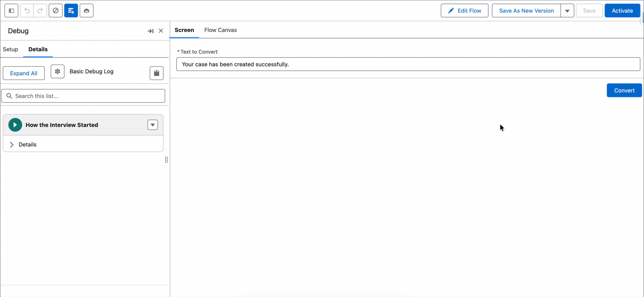Viewport: 644px width, 297px height.
Task: Click the green play icon for How the Interview Started
Action: pyautogui.click(x=15, y=125)
